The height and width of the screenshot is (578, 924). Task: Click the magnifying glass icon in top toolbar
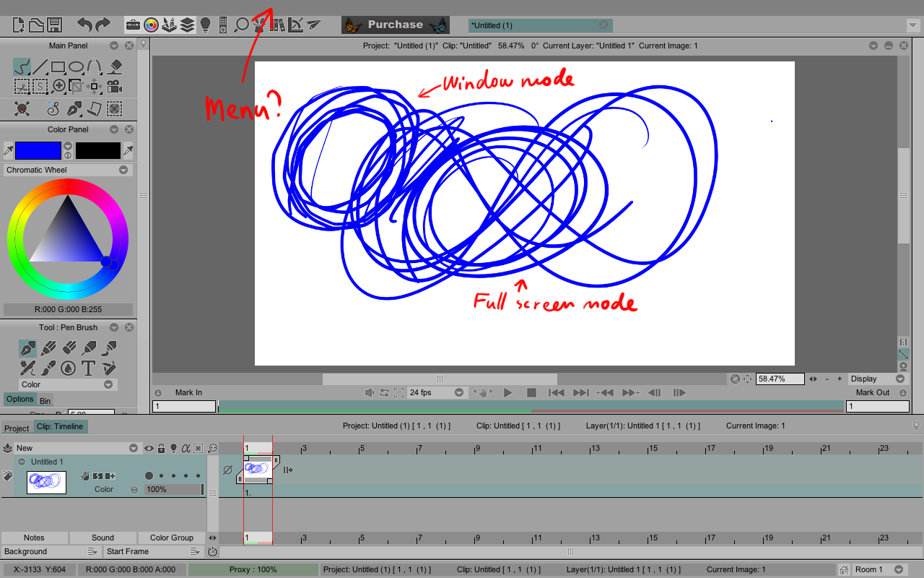pyautogui.click(x=241, y=25)
